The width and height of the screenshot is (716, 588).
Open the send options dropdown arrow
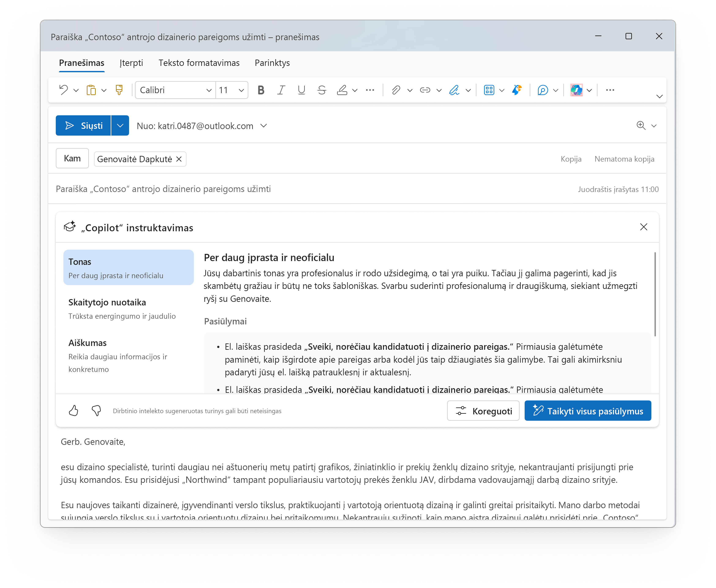click(120, 126)
